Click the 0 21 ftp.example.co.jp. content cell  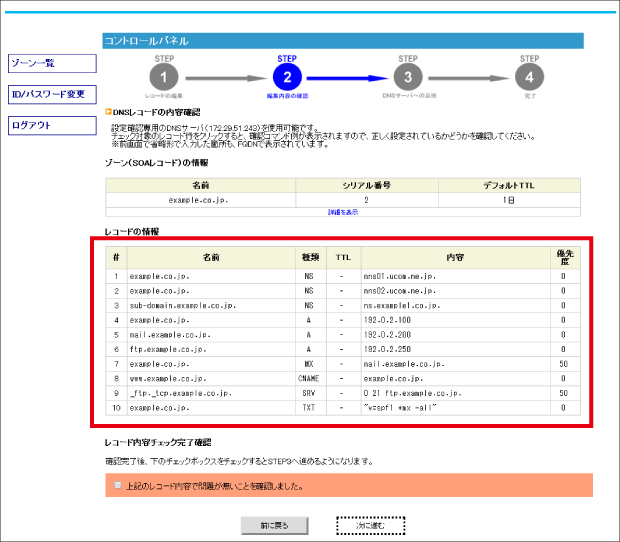click(456, 393)
